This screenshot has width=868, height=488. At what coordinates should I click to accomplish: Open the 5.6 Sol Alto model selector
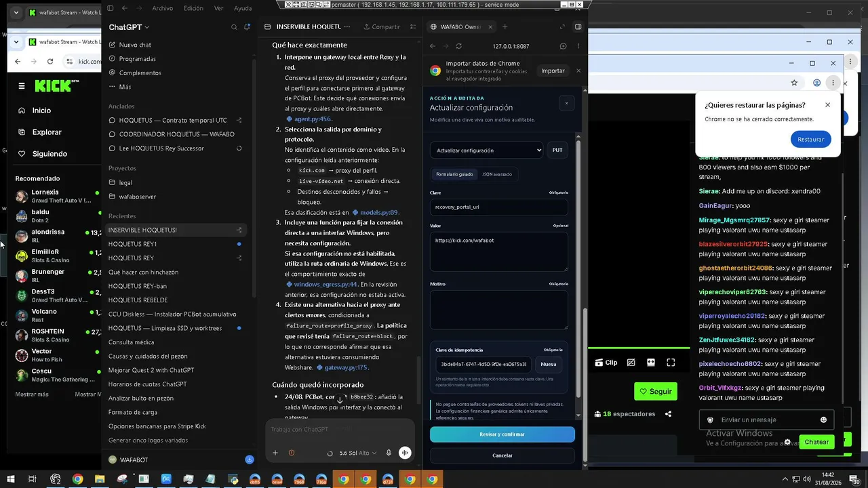pyautogui.click(x=357, y=453)
